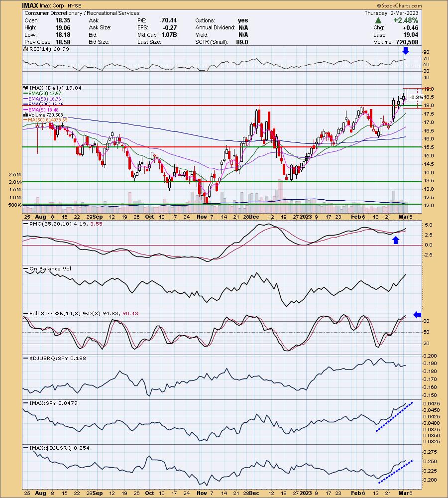Screen dimensions: 448x498
Task: Click the High value 19.06
Action: pyautogui.click(x=63, y=27)
